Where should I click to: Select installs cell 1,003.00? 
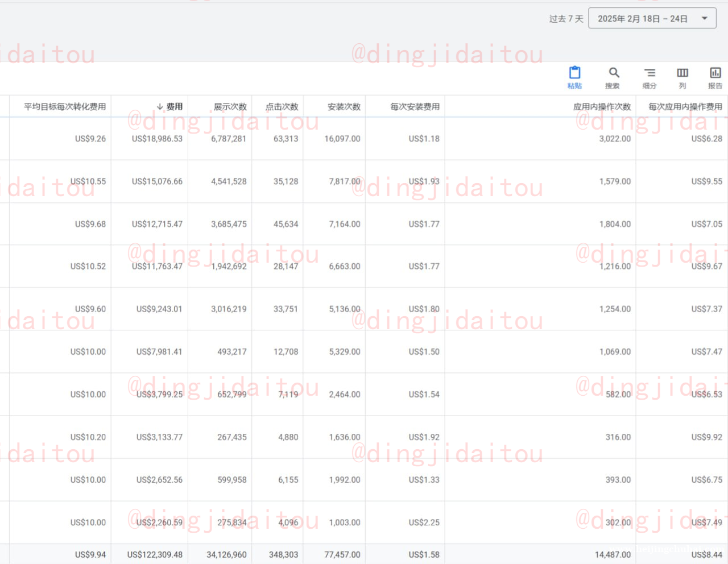[345, 522]
